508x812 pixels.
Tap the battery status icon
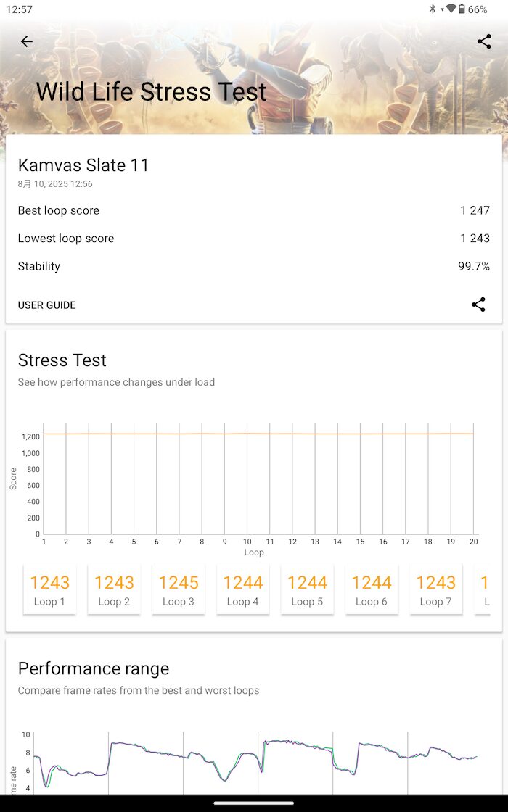(x=462, y=9)
